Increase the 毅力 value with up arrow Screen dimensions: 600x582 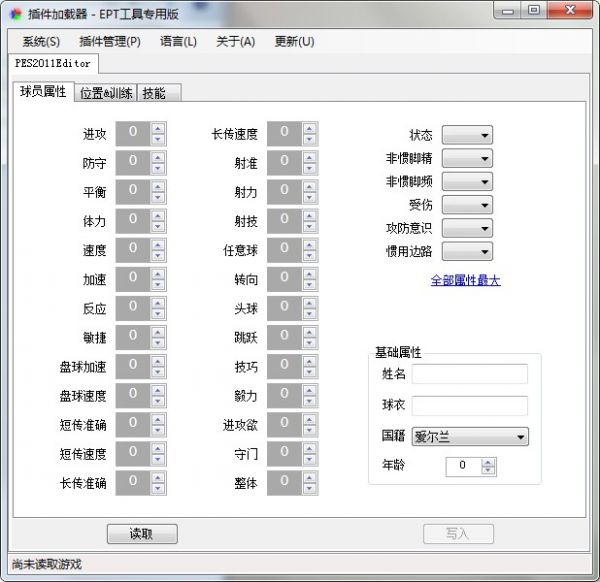coord(310,390)
